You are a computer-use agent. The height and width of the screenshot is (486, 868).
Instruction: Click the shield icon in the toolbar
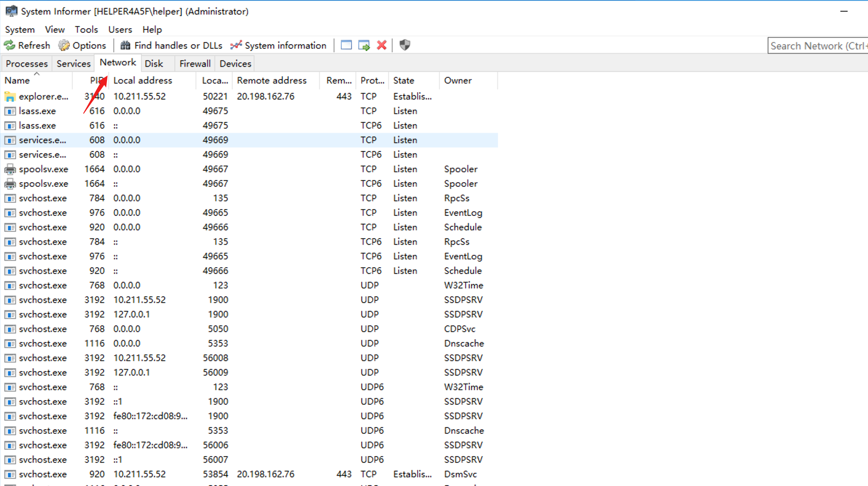[x=405, y=45]
